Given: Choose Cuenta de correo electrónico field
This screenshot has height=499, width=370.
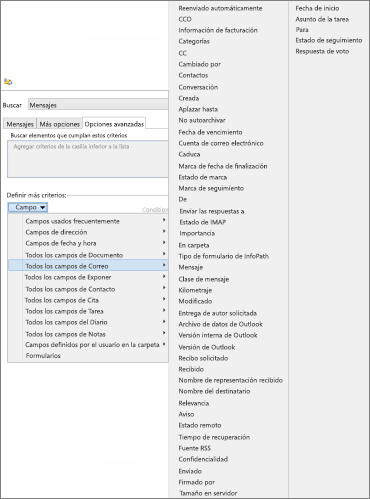Looking at the screenshot, I should tap(221, 143).
